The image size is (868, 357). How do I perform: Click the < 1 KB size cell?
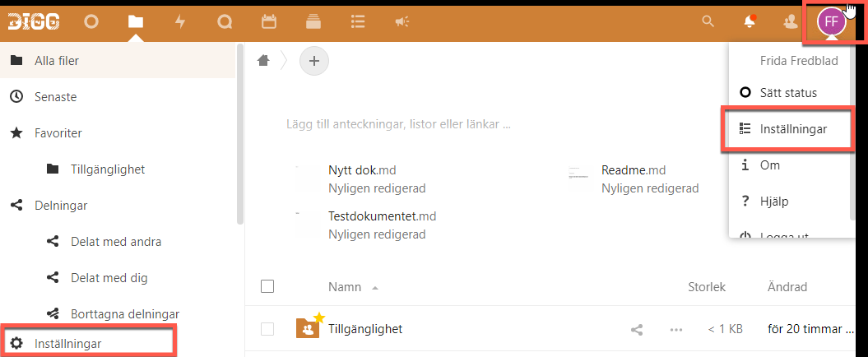(725, 329)
